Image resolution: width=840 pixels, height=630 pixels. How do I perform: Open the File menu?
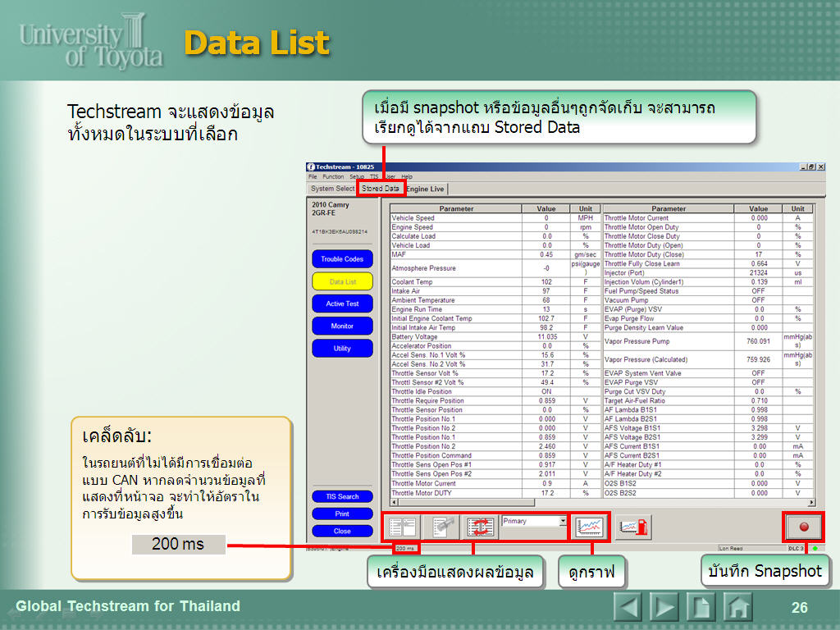click(313, 176)
